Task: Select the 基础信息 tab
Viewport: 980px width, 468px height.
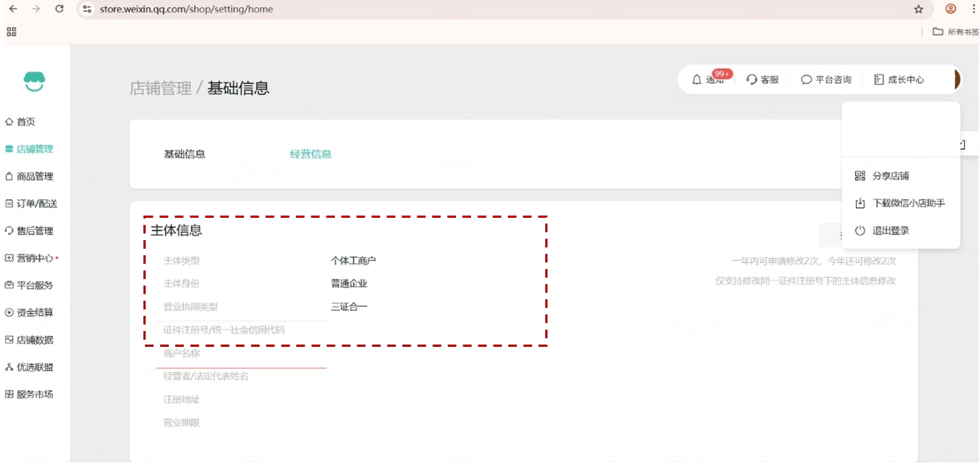Action: click(x=184, y=154)
